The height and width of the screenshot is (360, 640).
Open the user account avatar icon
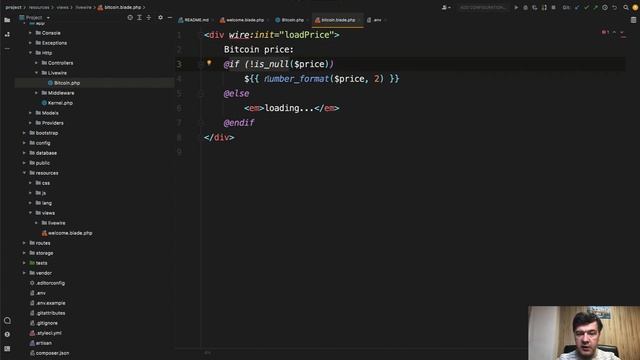[636, 7]
